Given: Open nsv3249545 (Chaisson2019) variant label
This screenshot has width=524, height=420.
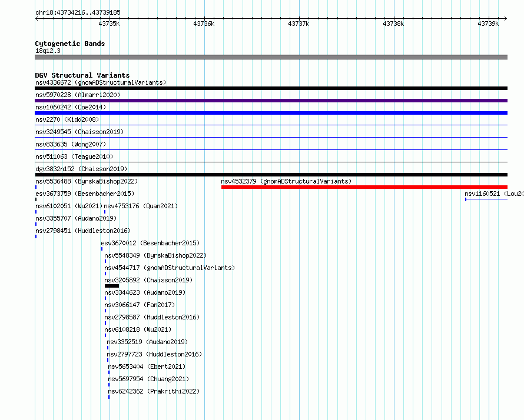Looking at the screenshot, I should 79,132.
